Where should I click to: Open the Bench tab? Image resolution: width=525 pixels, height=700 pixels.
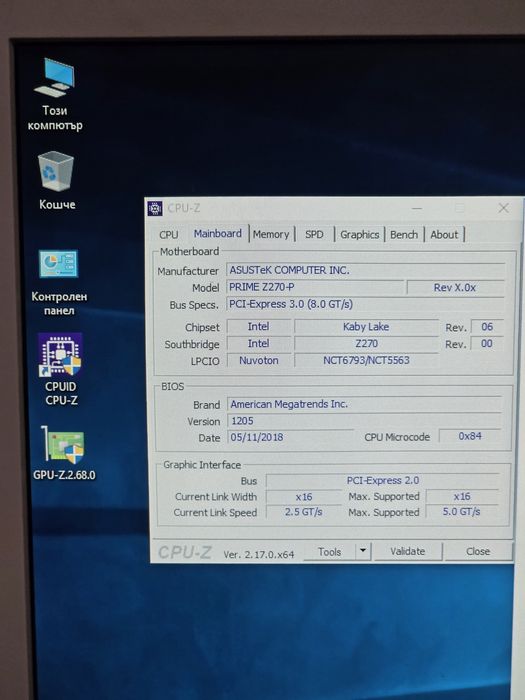[x=404, y=234]
